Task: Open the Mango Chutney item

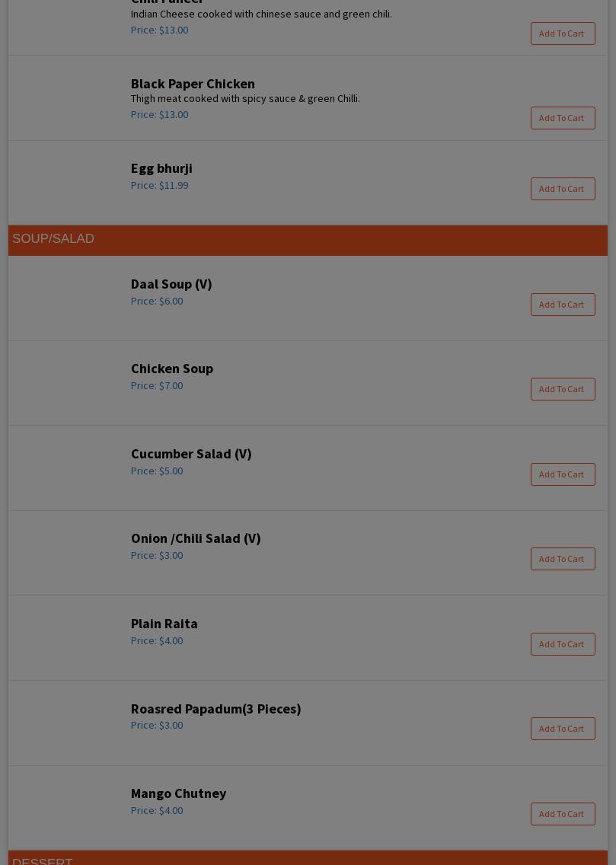Action: [178, 793]
